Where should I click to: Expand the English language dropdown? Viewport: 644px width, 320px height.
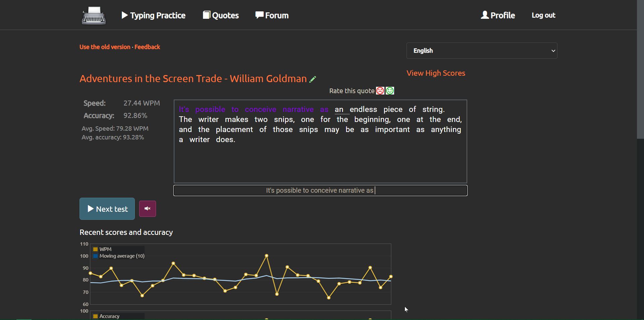click(x=482, y=51)
